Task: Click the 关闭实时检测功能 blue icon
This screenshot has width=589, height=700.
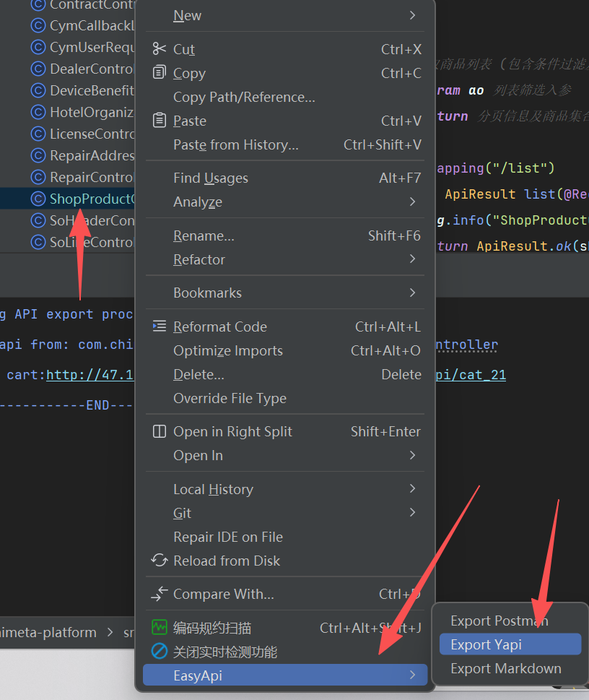Action: point(160,652)
